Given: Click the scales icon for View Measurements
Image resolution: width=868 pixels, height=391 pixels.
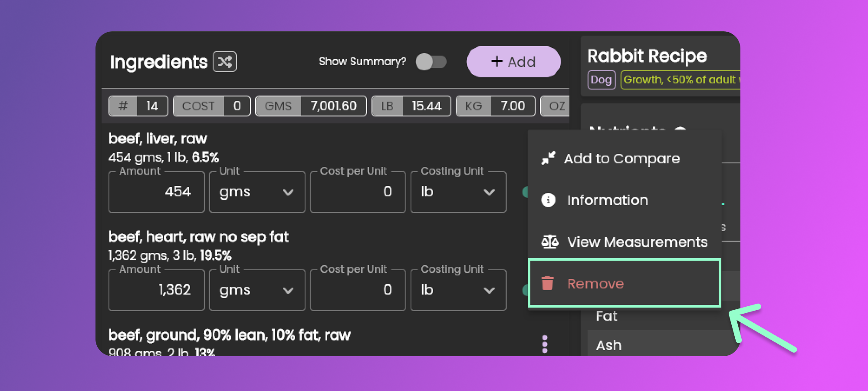Looking at the screenshot, I should pos(549,242).
